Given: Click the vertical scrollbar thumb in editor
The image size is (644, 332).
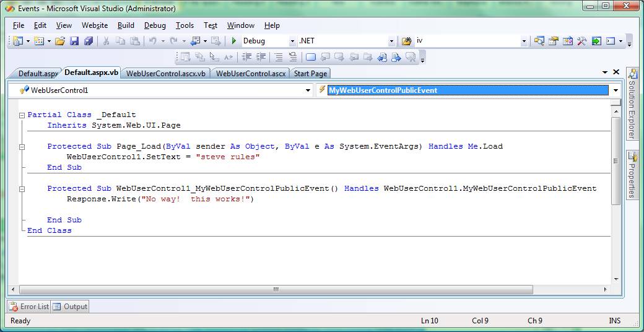Looking at the screenshot, I should pyautogui.click(x=616, y=160).
